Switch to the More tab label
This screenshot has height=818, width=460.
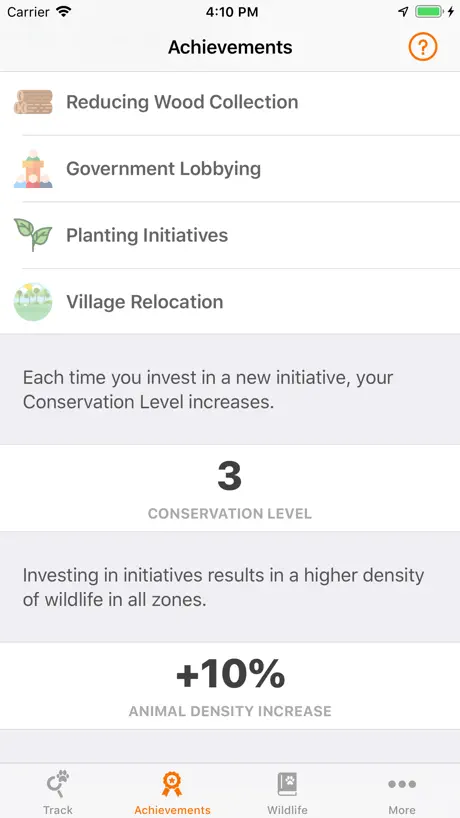402,810
